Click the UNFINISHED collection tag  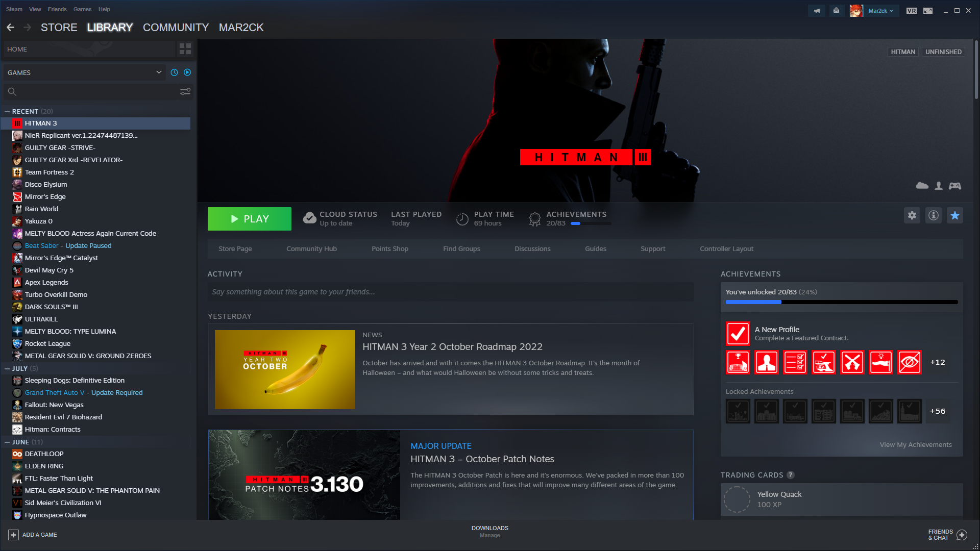[x=943, y=52]
